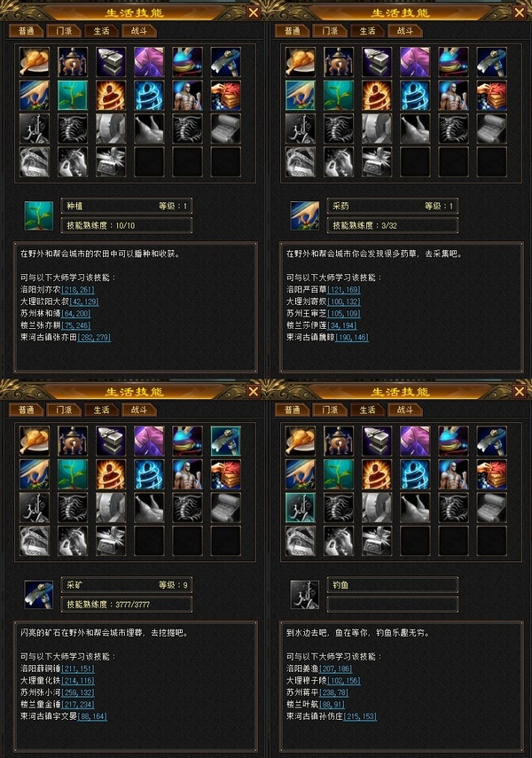The height and width of the screenshot is (758, 532).
Task: Click the grey scroll skill icon in bottom-right panel
Action: pyautogui.click(x=491, y=508)
